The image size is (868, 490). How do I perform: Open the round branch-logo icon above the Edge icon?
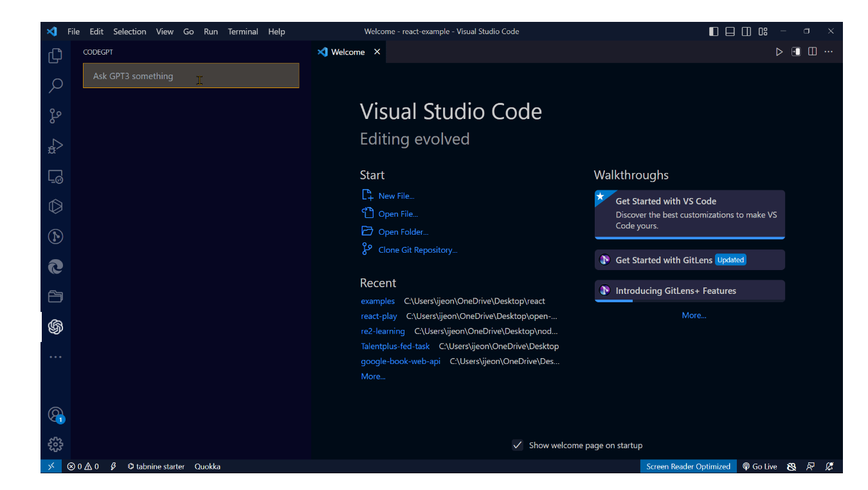[55, 237]
